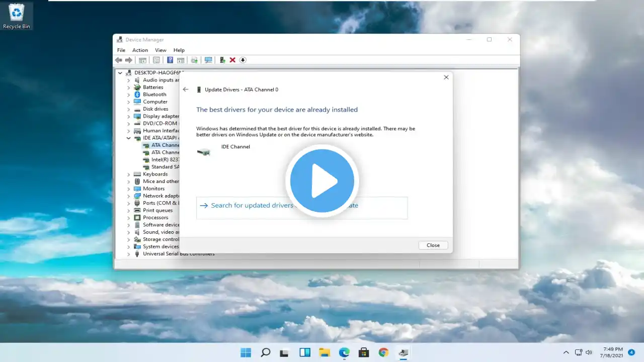
Task: Click the Help question mark toolbar icon
Action: (170, 60)
